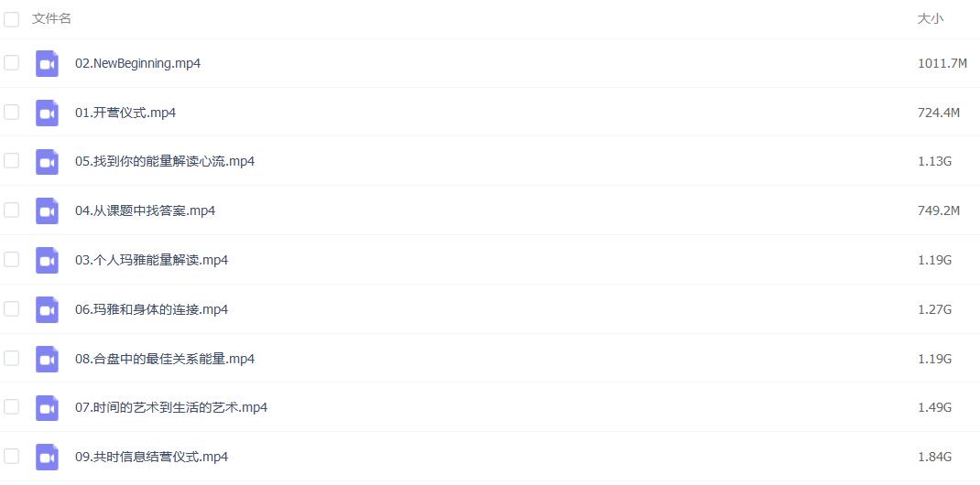The image size is (980, 485).
Task: Sort files by 文件名 column header
Action: click(52, 18)
